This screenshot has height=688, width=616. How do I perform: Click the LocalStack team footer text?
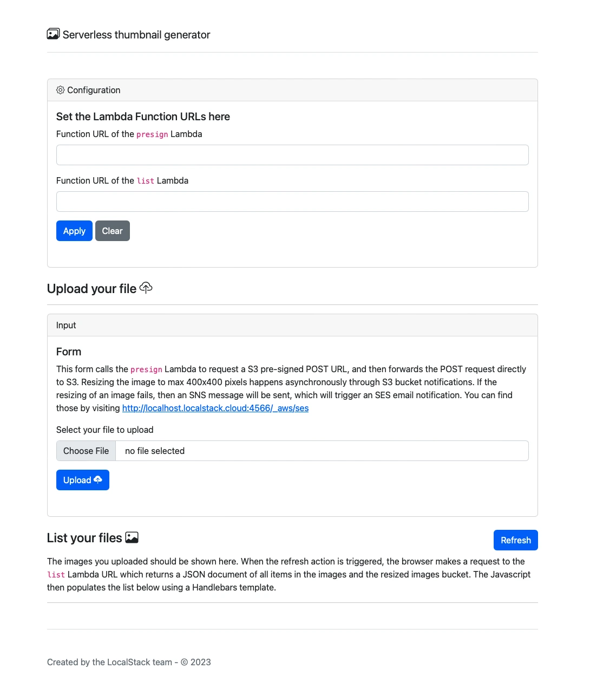pos(129,662)
